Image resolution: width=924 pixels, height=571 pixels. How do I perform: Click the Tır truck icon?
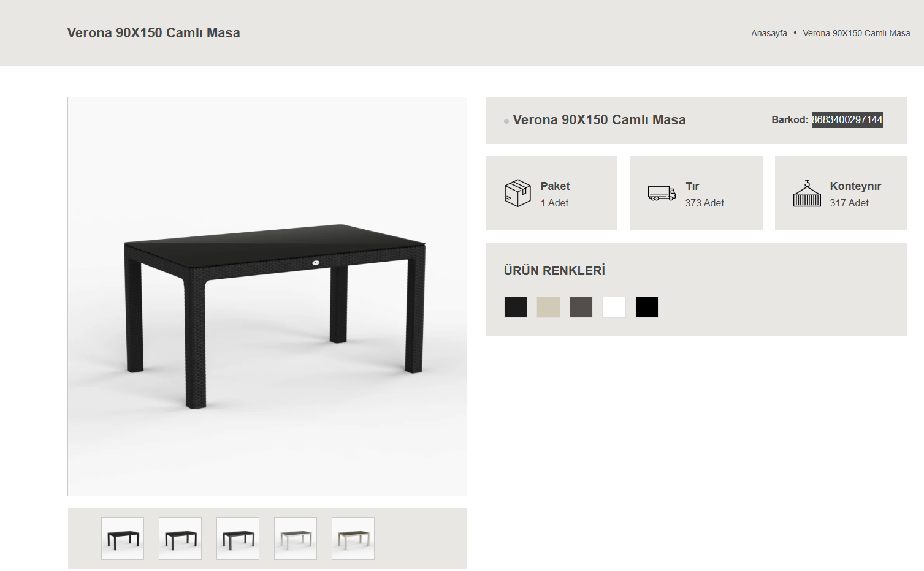pos(662,194)
